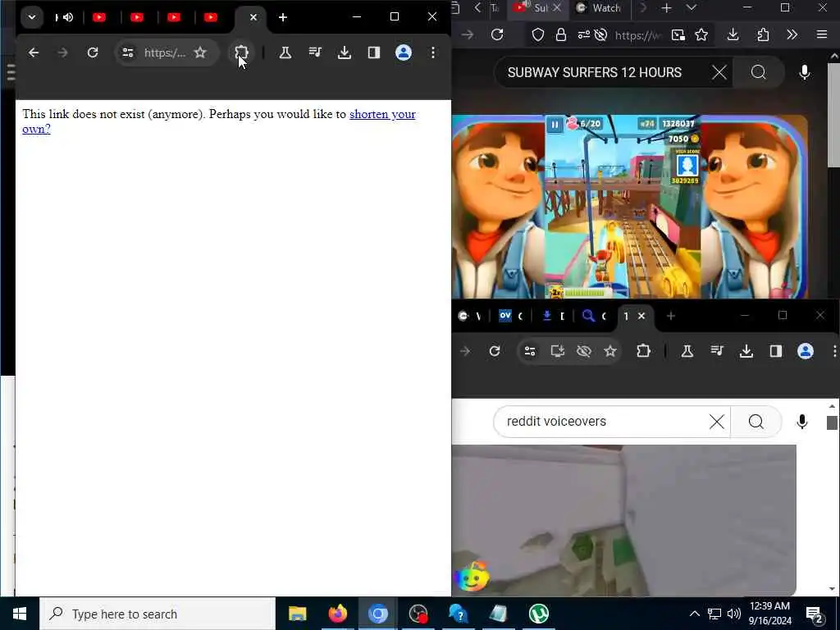Click the 'reddit voiceovers' search box
The width and height of the screenshot is (840, 630).
point(610,422)
